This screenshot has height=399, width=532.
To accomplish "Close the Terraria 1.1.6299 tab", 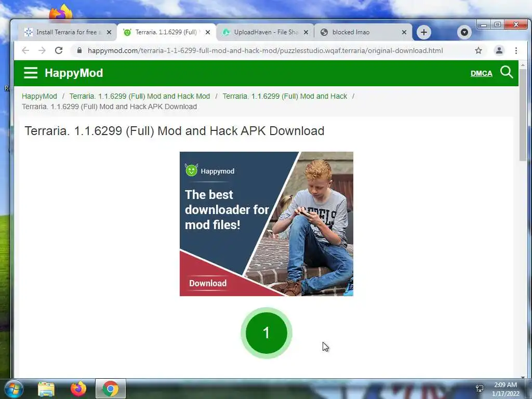I will 208,32.
